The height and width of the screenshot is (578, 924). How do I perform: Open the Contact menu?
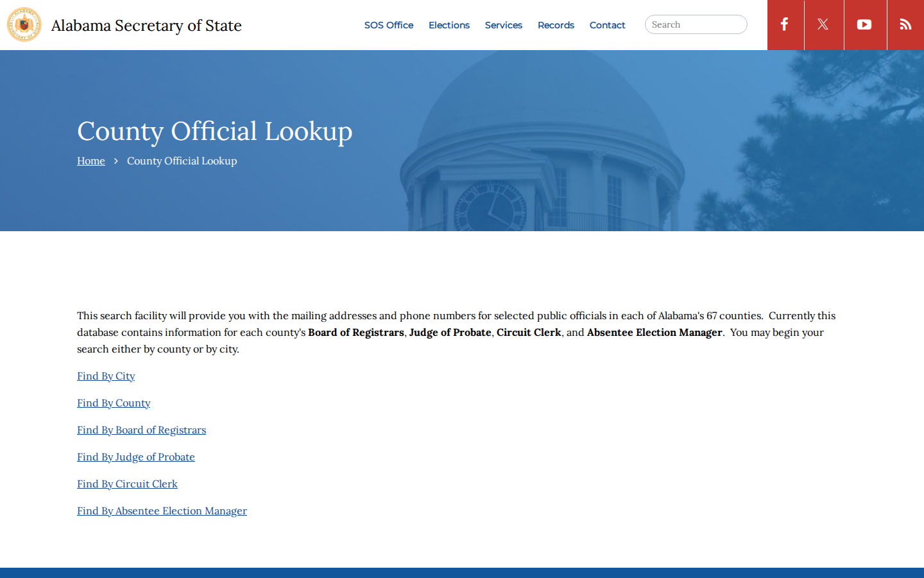pyautogui.click(x=607, y=25)
